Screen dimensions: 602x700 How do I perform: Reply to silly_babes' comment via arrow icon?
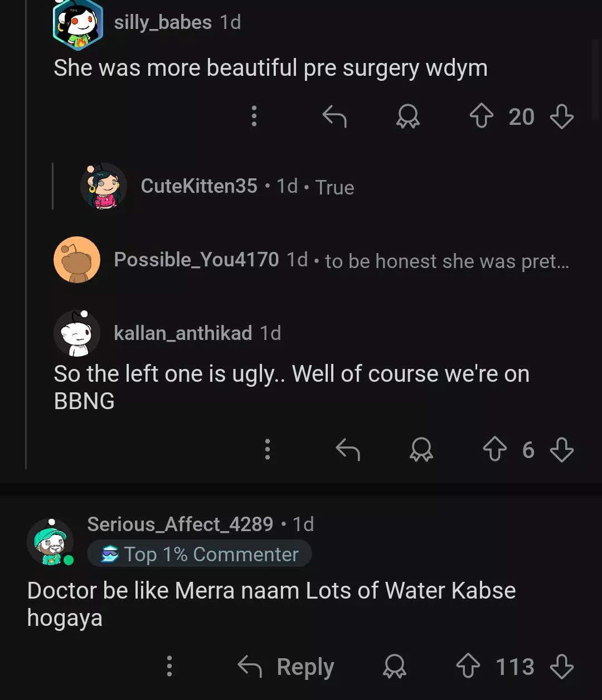point(334,117)
